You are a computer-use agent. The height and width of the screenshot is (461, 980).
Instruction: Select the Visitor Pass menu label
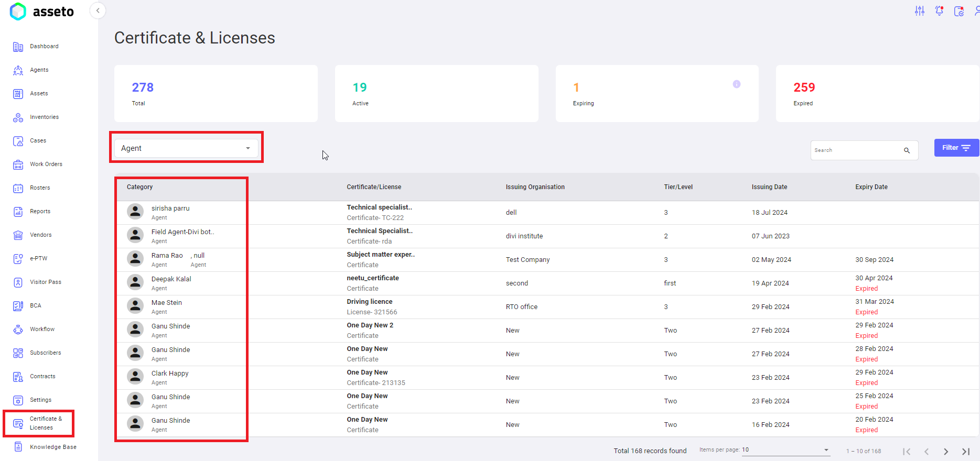point(46,282)
